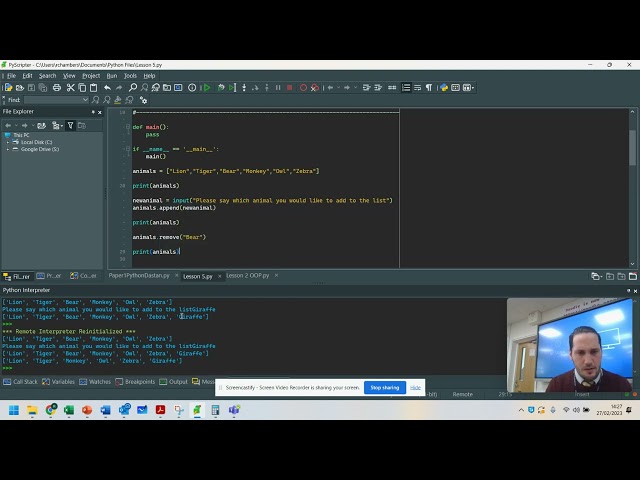Start debugging with the bug icon
The height and width of the screenshot is (480, 640).
221,88
